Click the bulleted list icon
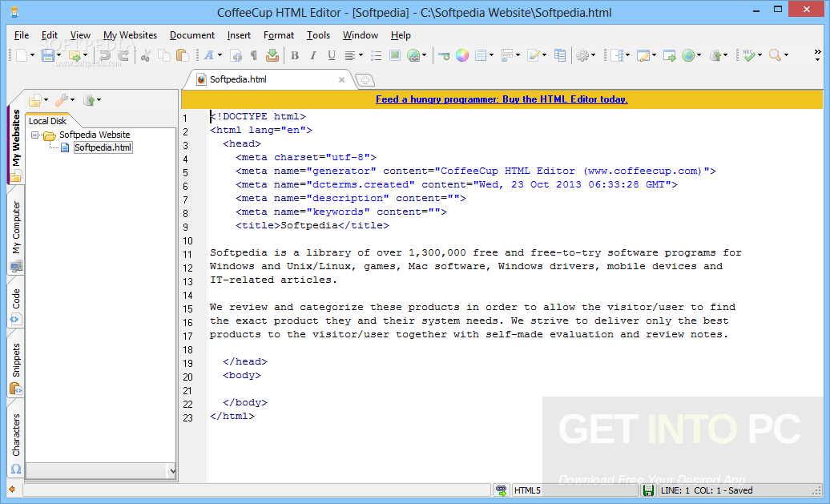Viewport: 830px width, 504px height. [377, 55]
